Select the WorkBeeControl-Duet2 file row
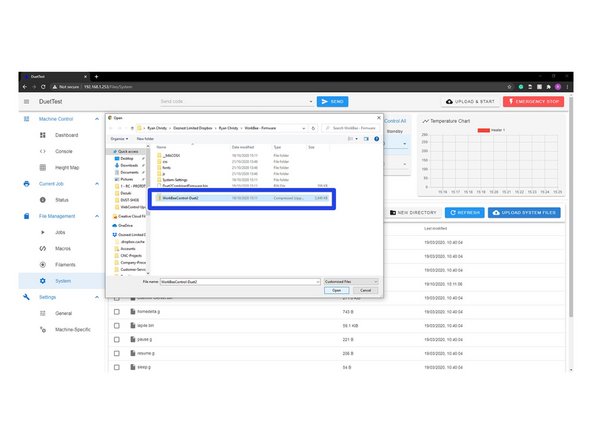The image size is (592, 444). [x=242, y=198]
